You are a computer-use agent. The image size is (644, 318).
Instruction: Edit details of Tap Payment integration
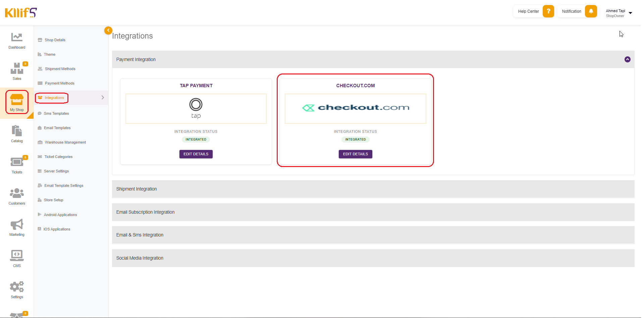(x=196, y=154)
